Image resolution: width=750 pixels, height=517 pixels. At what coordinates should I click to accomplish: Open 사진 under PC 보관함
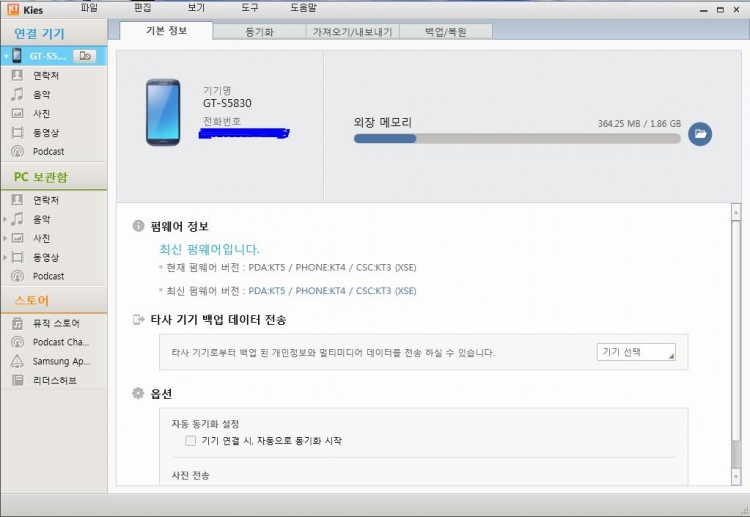coord(42,238)
